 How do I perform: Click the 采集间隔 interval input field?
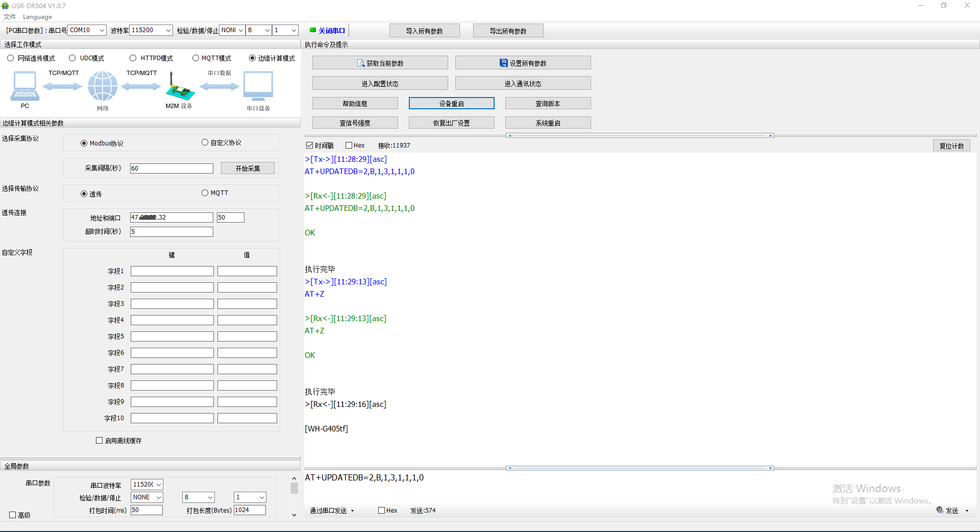[x=171, y=168]
